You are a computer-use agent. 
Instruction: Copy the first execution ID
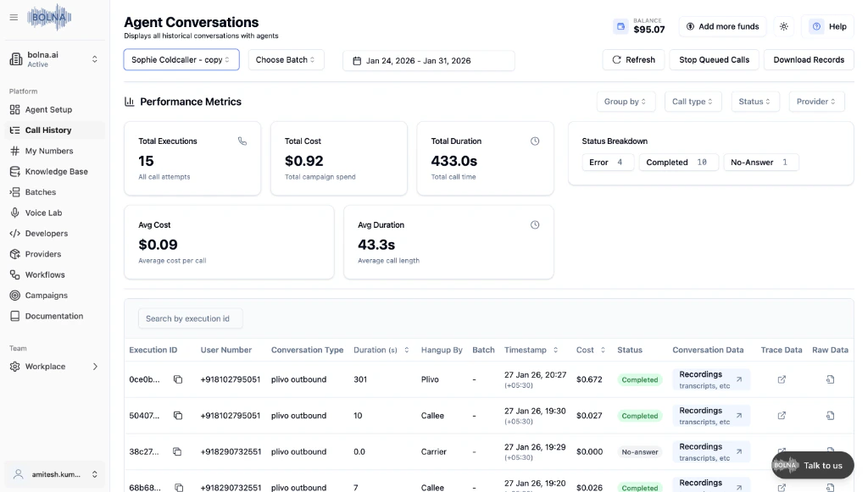click(178, 379)
